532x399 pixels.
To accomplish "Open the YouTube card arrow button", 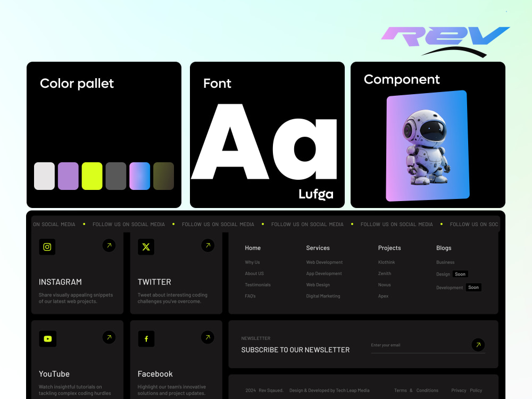I will click(x=109, y=337).
